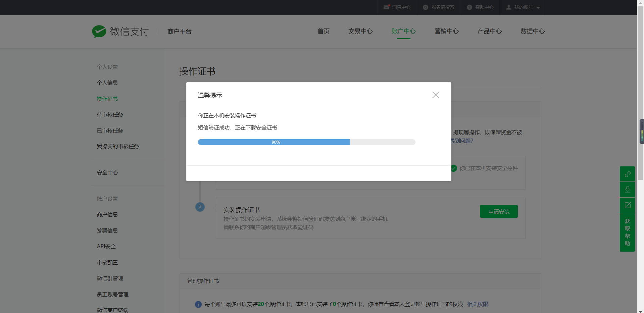Close the 温馨提示 dialog with X
The width and height of the screenshot is (644, 313).
pos(436,95)
